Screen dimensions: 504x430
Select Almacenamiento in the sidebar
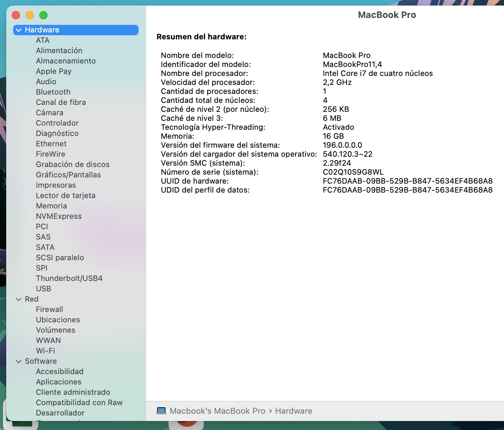point(65,61)
